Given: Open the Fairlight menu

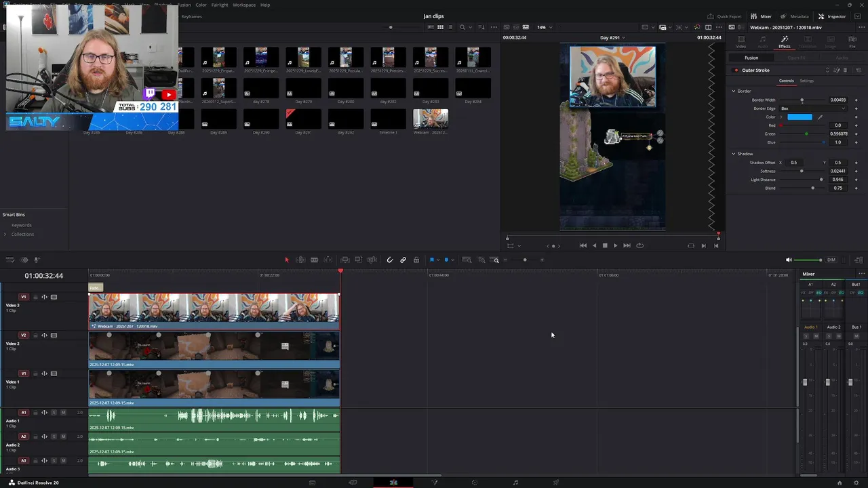Looking at the screenshot, I should [x=220, y=5].
